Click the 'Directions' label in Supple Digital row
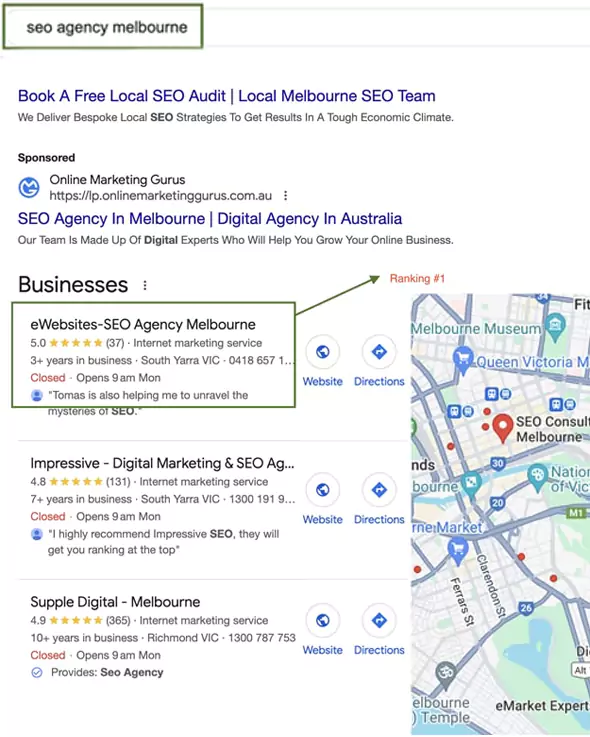 [379, 650]
